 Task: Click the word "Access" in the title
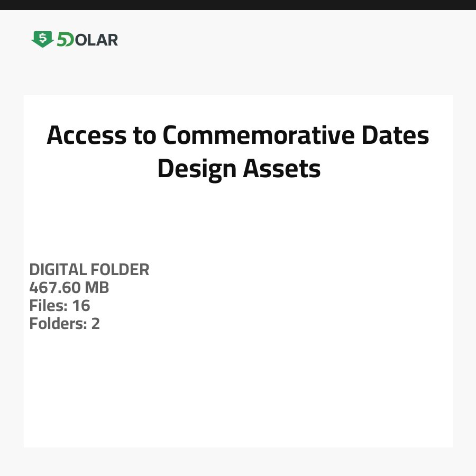86,135
